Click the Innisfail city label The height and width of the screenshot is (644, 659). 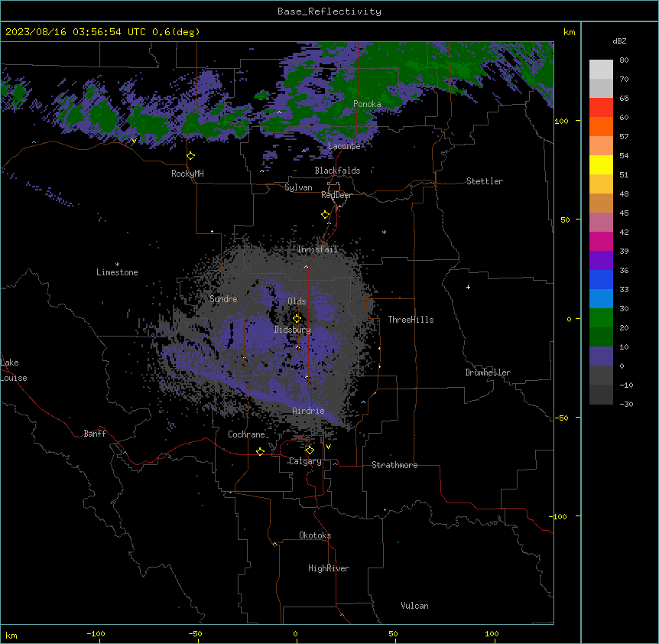[317, 249]
